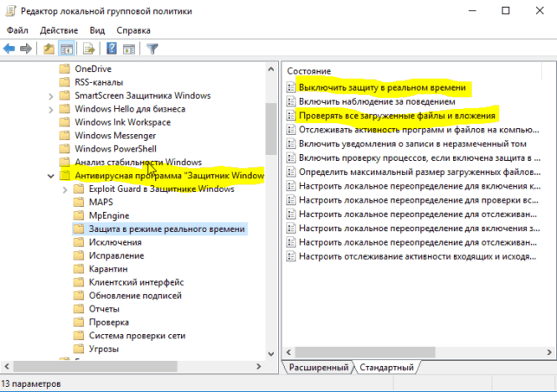The image size is (557, 392).
Task: Open Help via blue question mark icon
Action: click(112, 48)
